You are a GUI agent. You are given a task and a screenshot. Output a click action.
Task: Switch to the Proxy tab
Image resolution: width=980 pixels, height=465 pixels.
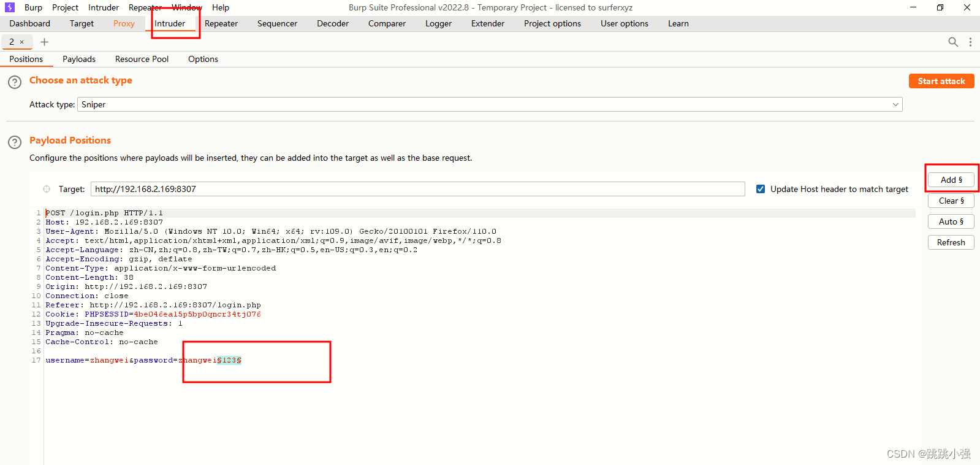pos(124,23)
